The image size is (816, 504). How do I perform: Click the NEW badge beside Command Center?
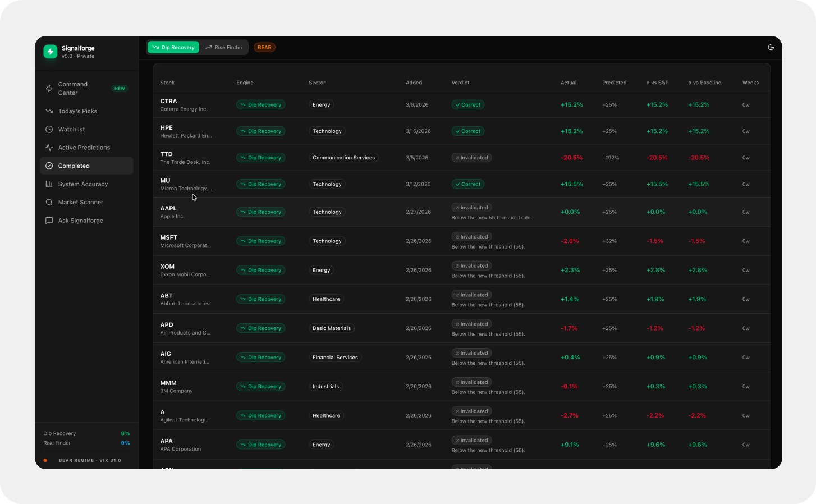[120, 89]
